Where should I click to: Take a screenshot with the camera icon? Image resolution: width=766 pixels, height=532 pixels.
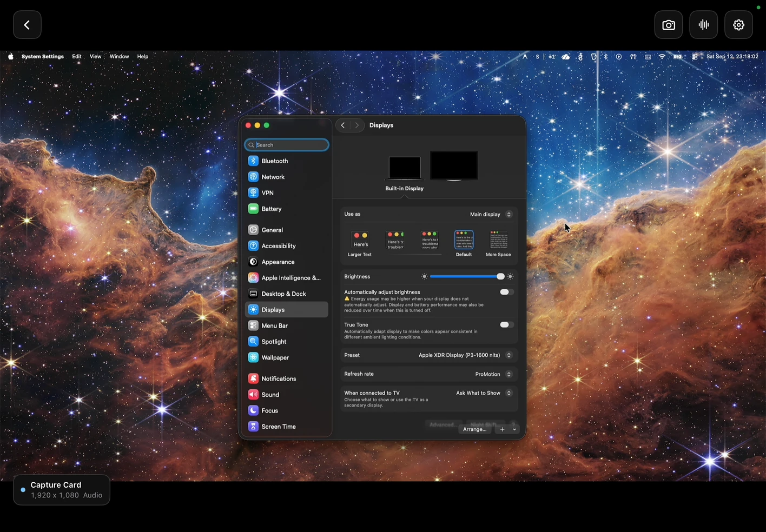[669, 25]
